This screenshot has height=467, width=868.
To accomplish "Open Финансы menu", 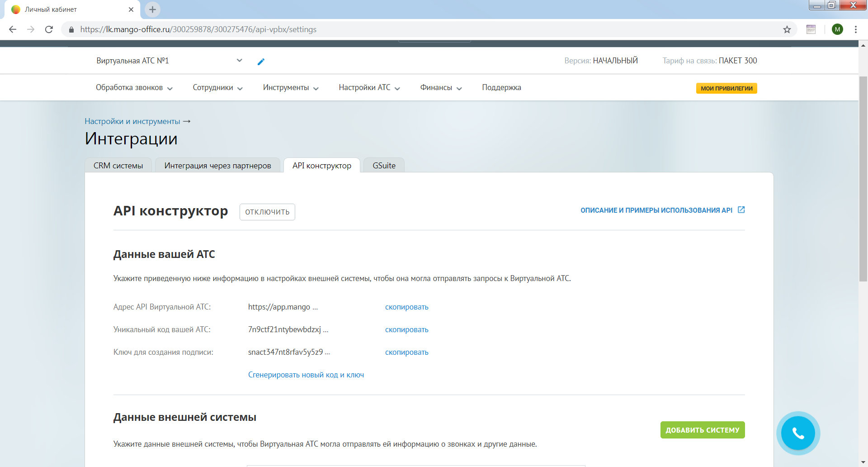I will click(441, 88).
